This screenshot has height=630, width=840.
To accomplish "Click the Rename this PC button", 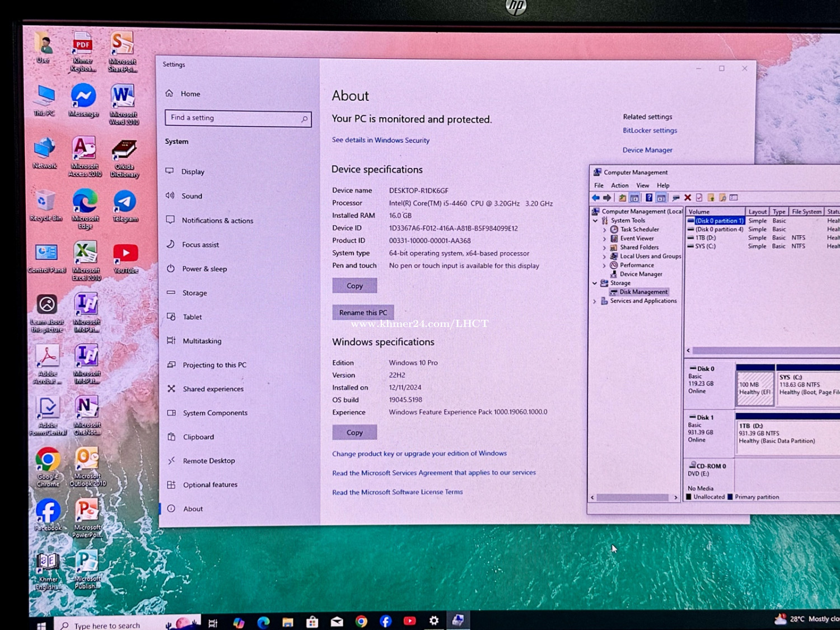I will (363, 312).
